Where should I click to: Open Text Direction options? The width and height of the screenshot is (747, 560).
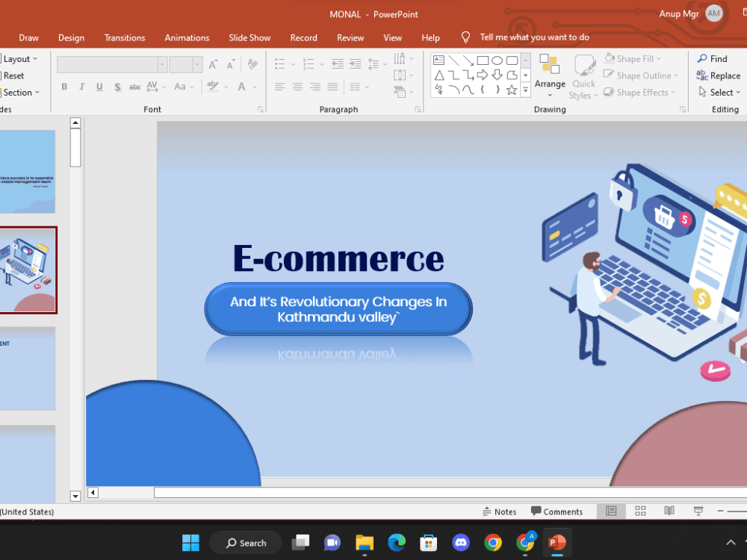point(403,58)
